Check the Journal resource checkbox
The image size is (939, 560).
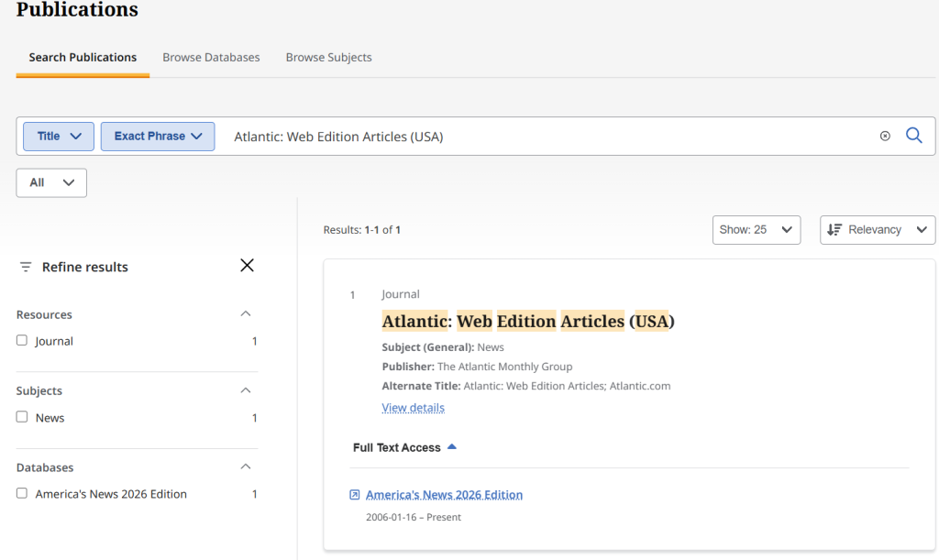click(x=22, y=340)
